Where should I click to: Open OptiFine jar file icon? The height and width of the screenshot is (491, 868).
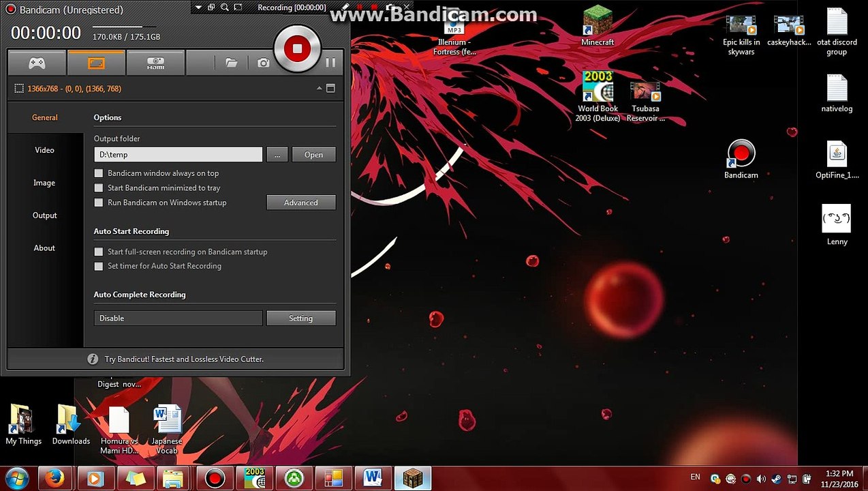point(837,161)
